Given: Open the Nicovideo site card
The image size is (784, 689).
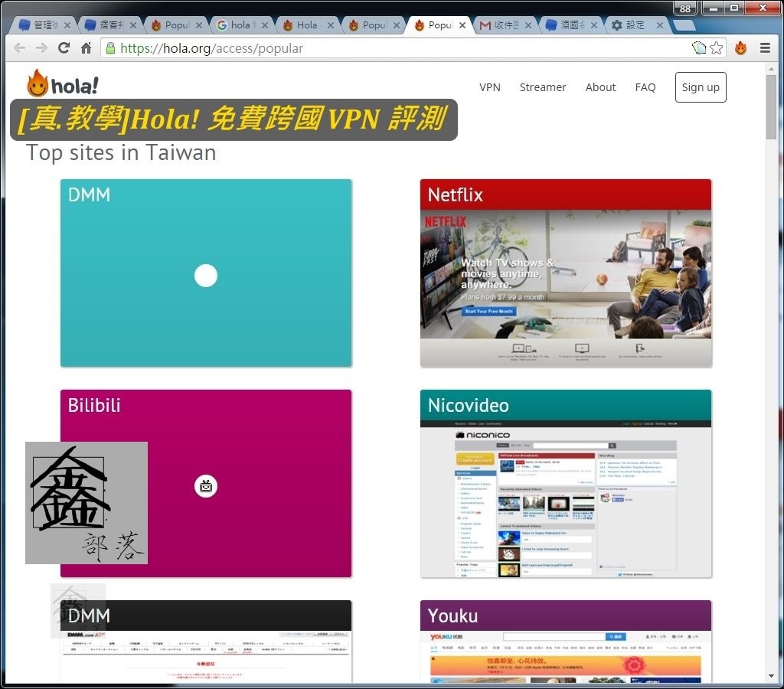Looking at the screenshot, I should (x=566, y=484).
